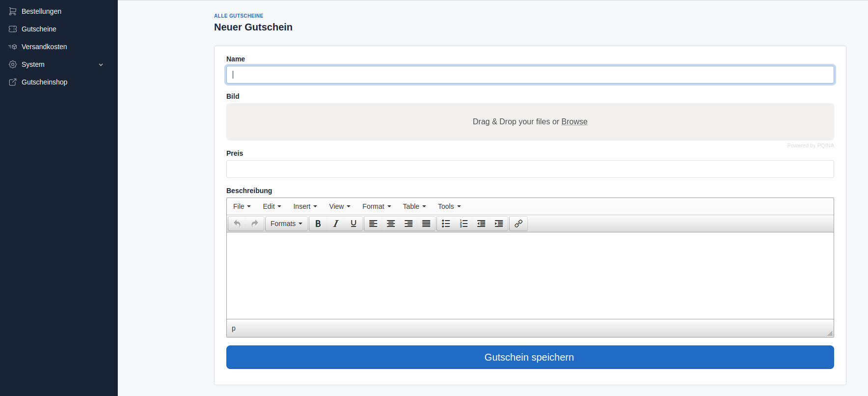Increase indent of paragraph
Screen dimensions: 868x396
coord(499,224)
